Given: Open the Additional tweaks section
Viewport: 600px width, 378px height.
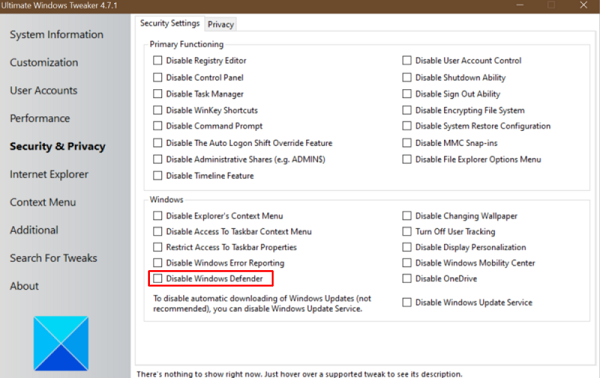Looking at the screenshot, I should (34, 230).
